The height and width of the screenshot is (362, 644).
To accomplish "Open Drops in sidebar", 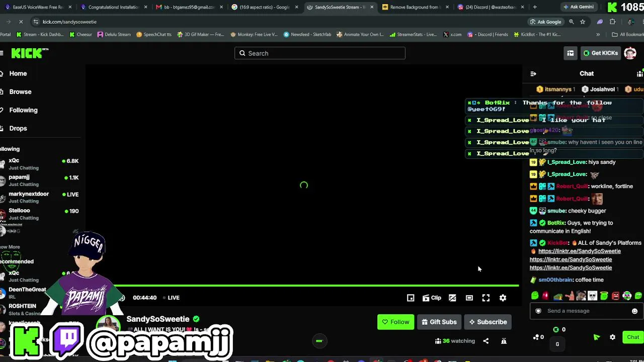I will (x=18, y=128).
